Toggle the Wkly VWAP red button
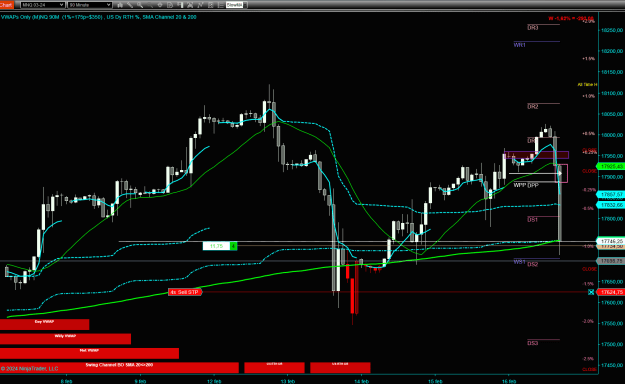This screenshot has height=384, width=625. pos(65,339)
